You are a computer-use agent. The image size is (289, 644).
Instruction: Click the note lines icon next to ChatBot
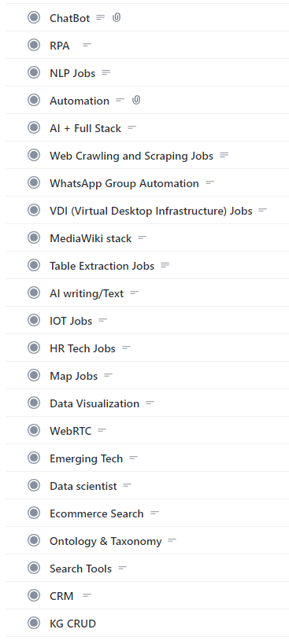pyautogui.click(x=101, y=17)
